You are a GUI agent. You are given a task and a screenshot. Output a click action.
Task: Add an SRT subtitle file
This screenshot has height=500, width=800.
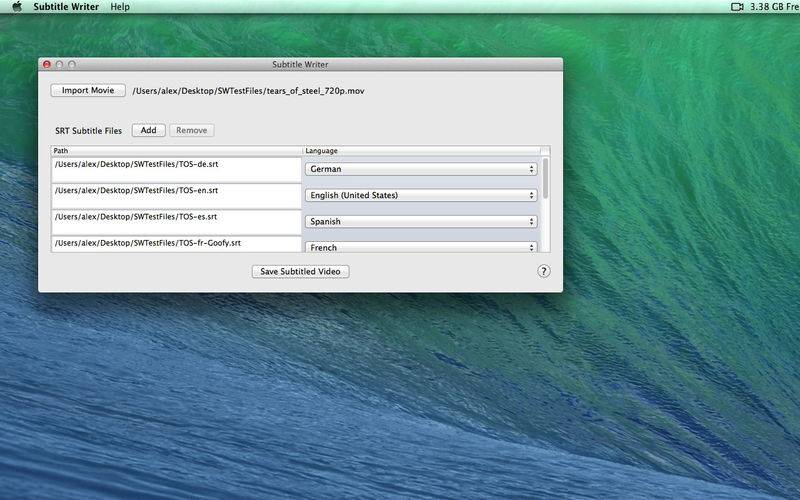(148, 130)
